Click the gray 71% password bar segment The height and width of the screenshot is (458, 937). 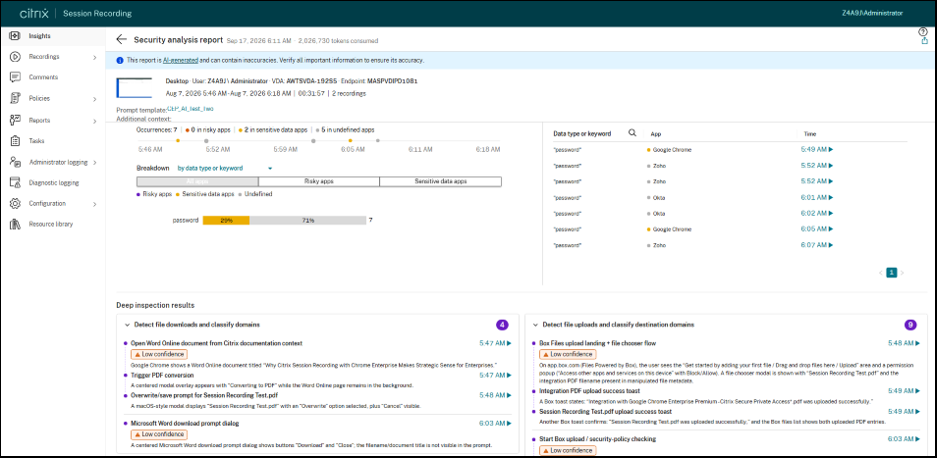click(x=308, y=220)
